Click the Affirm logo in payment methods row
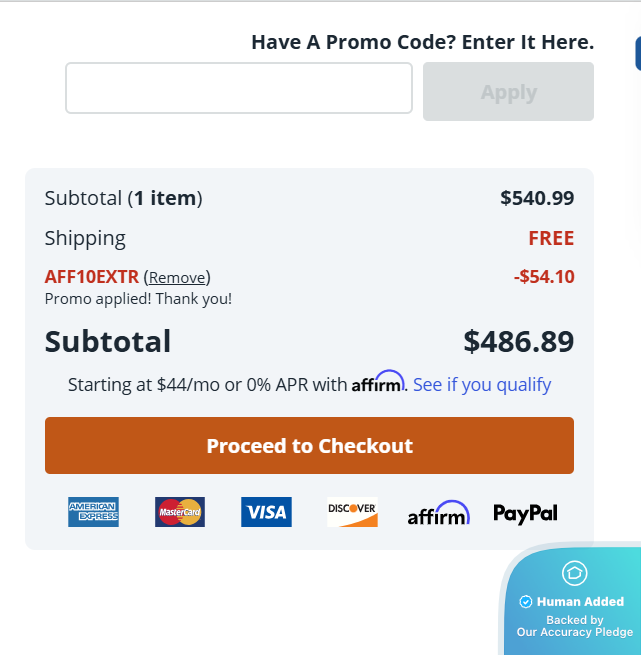The height and width of the screenshot is (655, 641). (438, 514)
